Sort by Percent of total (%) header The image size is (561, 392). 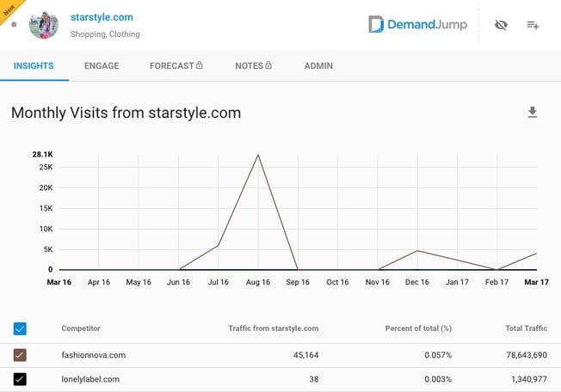coord(418,328)
